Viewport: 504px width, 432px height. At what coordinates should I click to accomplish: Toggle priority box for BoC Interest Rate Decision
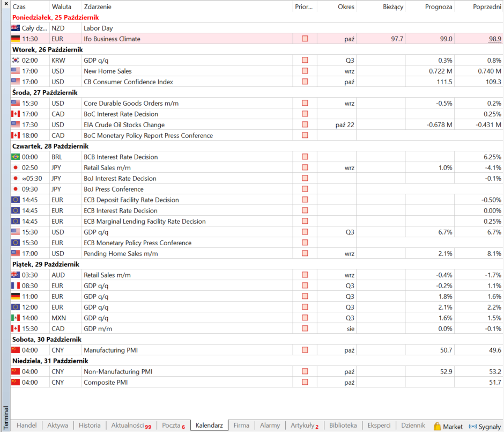(x=305, y=114)
